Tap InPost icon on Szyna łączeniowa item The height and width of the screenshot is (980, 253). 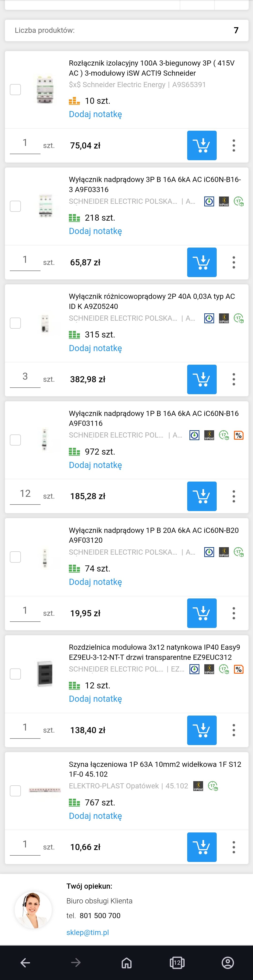[198, 786]
